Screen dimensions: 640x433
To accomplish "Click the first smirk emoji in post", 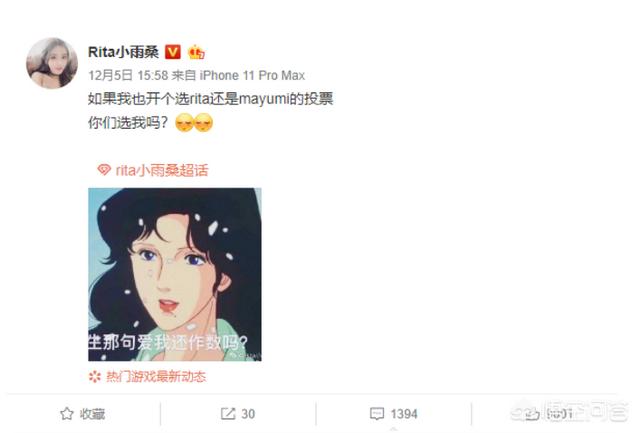I will pyautogui.click(x=184, y=122).
